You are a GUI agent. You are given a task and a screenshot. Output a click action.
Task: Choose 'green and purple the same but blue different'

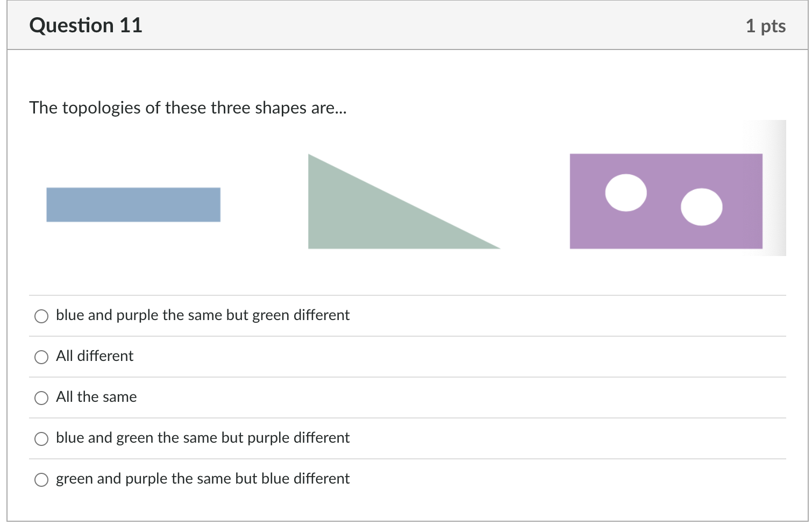click(x=41, y=479)
